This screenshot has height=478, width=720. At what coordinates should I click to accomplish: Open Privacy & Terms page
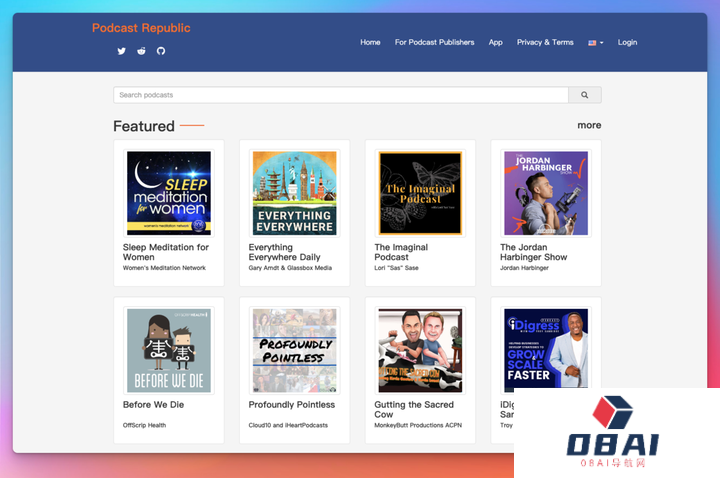545,42
